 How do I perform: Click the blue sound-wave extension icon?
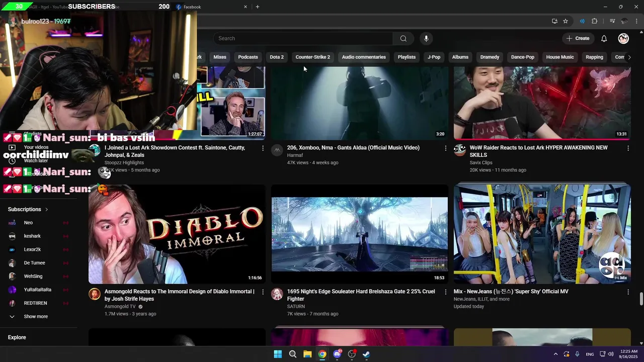tap(582, 21)
